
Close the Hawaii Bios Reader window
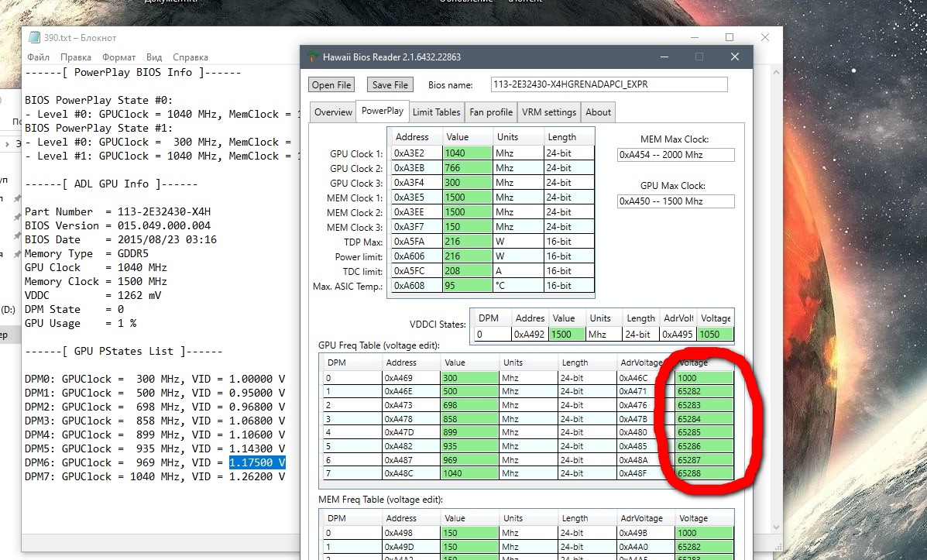click(x=735, y=57)
